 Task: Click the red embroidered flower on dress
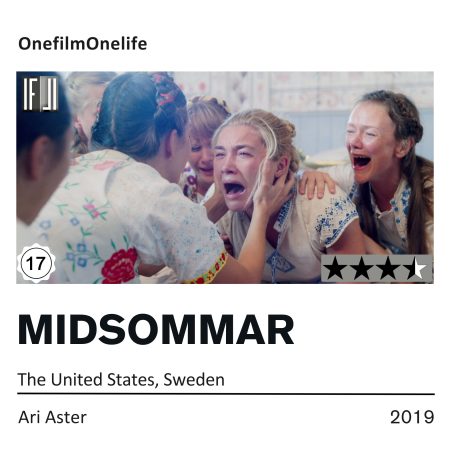[x=119, y=266]
